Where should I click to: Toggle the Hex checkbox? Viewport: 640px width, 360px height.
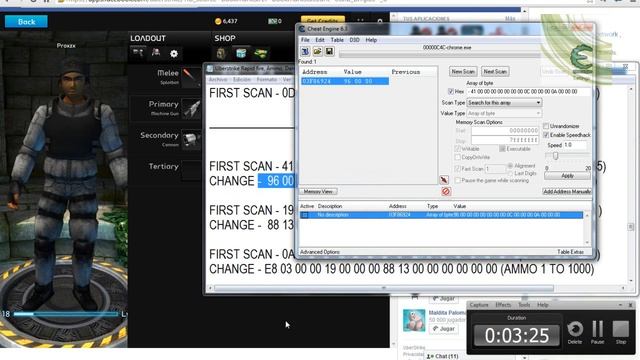click(x=451, y=91)
